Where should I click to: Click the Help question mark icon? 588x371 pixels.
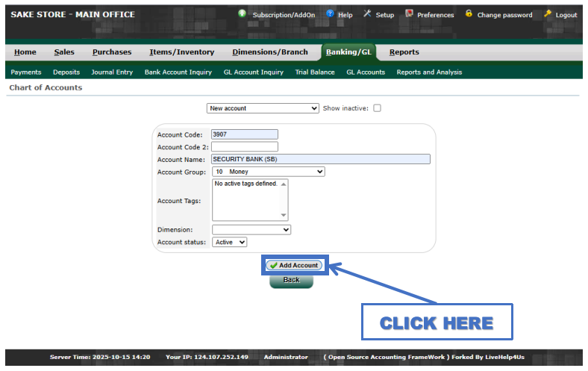(x=331, y=14)
